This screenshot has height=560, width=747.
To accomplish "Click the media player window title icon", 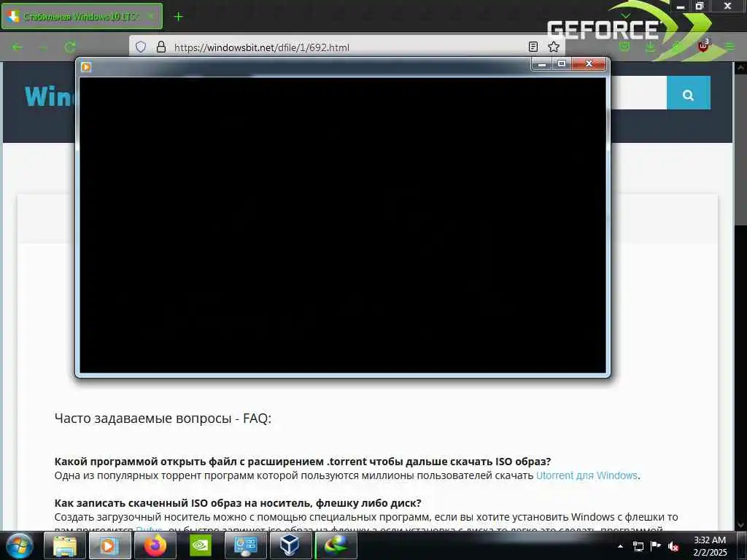I will 86,66.
